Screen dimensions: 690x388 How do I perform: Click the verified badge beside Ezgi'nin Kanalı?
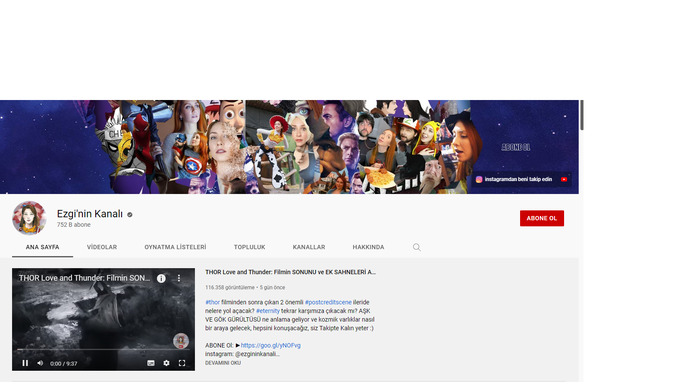pyautogui.click(x=130, y=215)
